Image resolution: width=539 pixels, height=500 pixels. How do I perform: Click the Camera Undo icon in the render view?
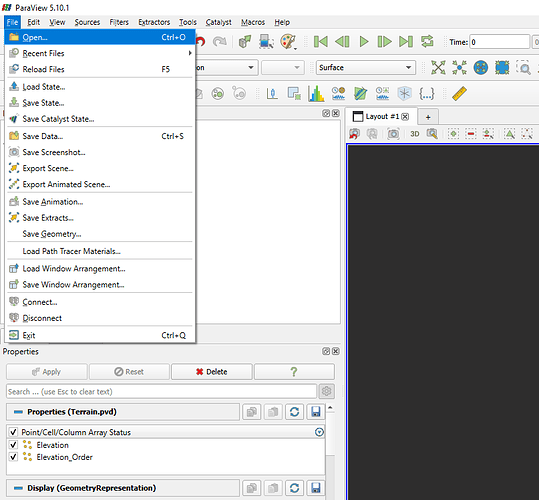(x=354, y=134)
